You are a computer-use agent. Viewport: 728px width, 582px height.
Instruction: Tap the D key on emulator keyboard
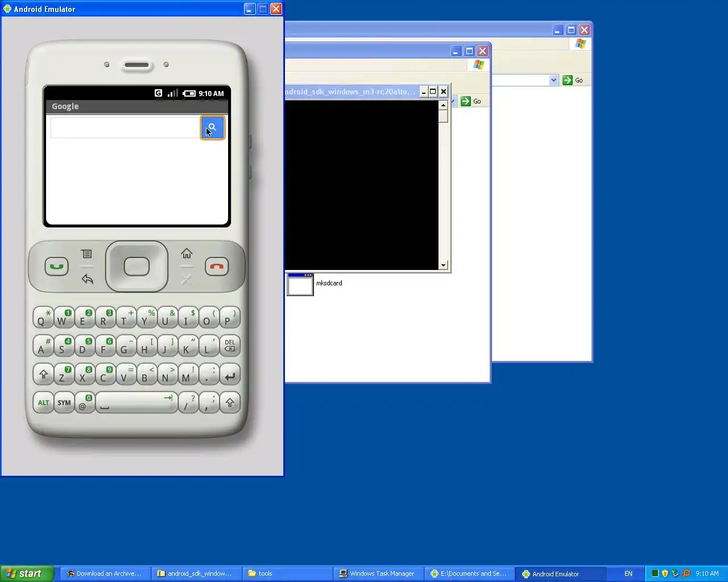click(x=85, y=346)
